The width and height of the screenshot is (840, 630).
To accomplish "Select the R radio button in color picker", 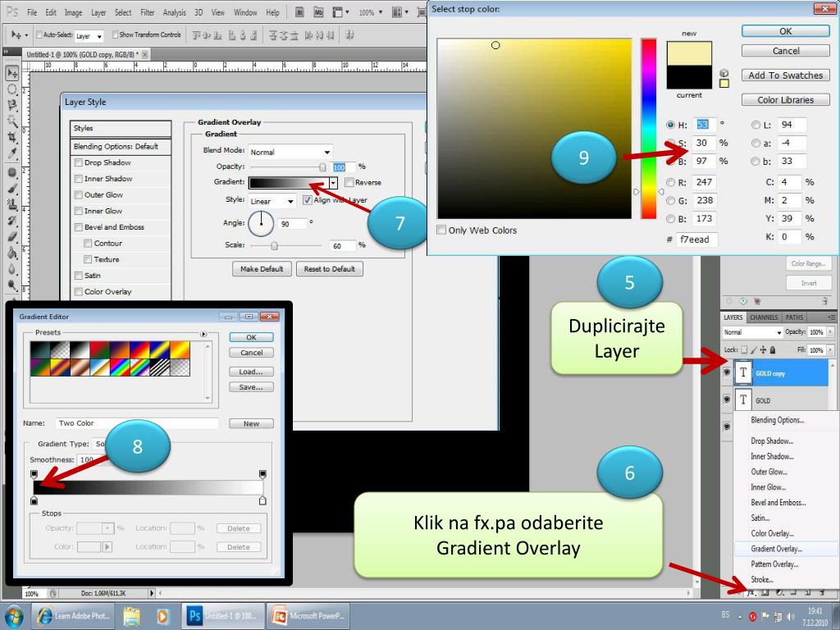I will coord(670,182).
